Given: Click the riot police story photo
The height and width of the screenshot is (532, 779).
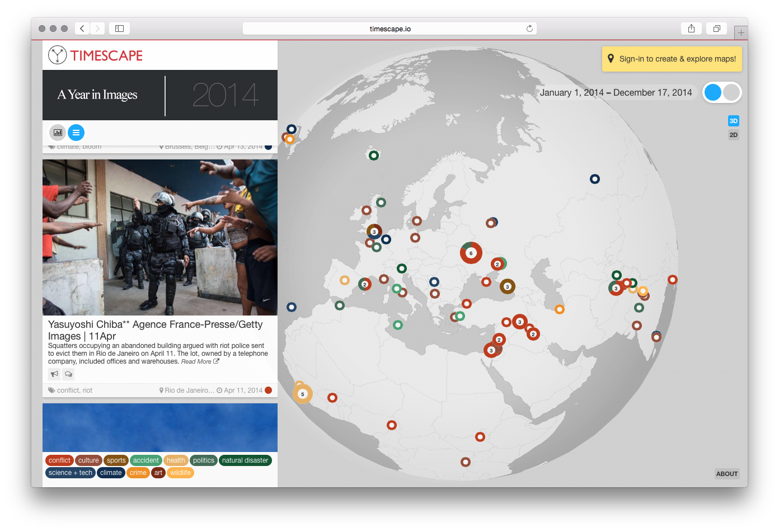Looking at the screenshot, I should pyautogui.click(x=160, y=237).
